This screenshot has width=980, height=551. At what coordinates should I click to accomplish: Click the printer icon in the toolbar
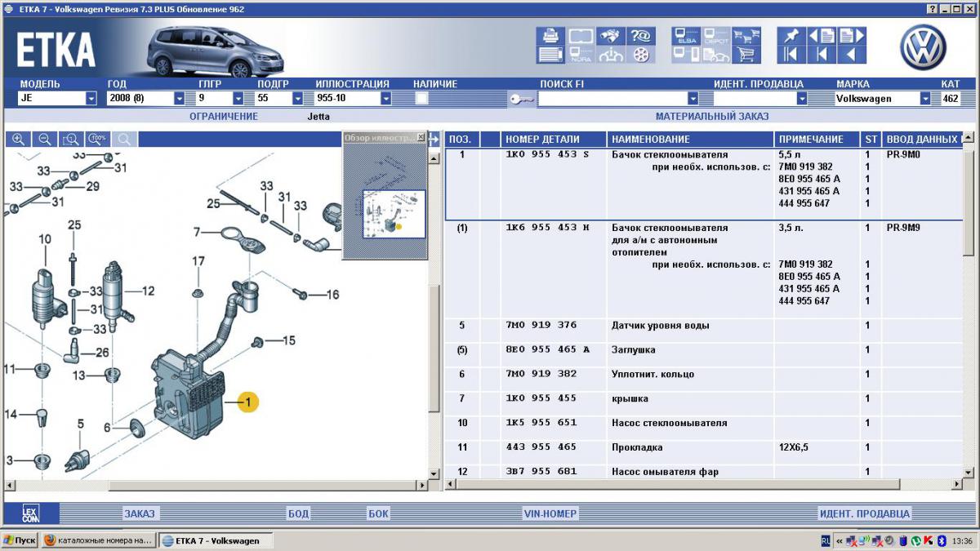click(x=550, y=36)
